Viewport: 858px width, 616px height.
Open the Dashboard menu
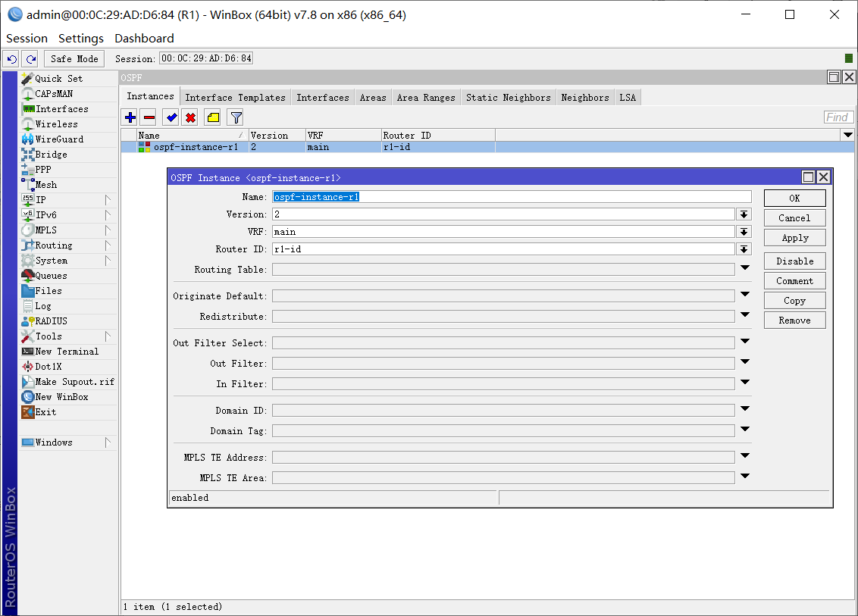pos(144,39)
